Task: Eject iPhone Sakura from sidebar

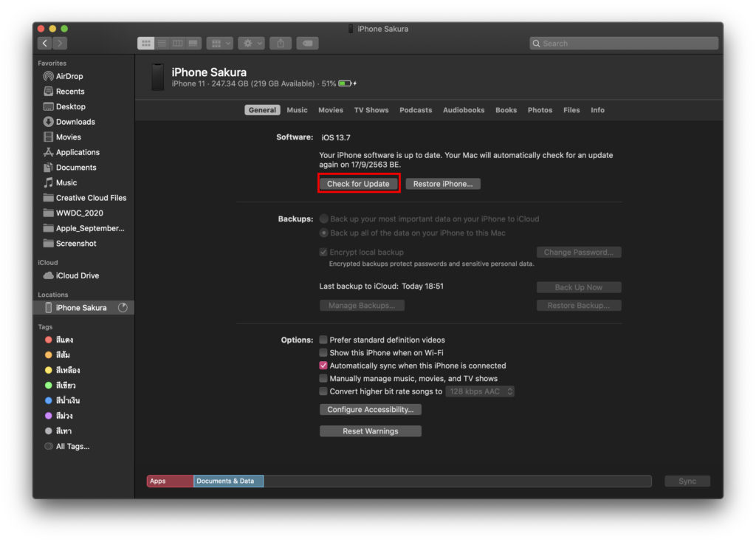Action: (x=123, y=308)
